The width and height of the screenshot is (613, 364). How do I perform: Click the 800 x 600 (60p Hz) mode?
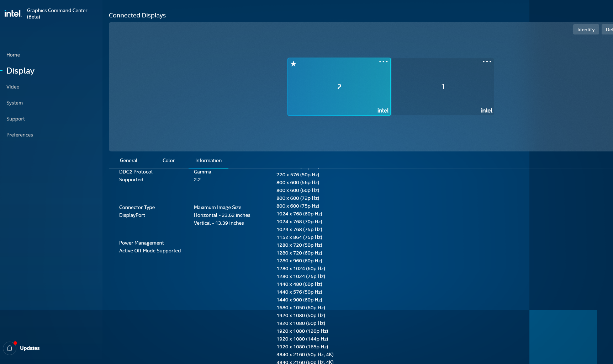pyautogui.click(x=298, y=190)
